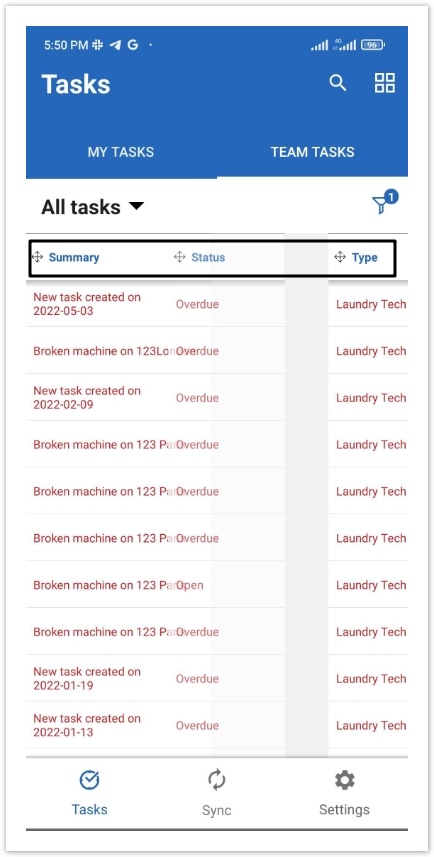Click the move handle beside Type

click(x=340, y=257)
